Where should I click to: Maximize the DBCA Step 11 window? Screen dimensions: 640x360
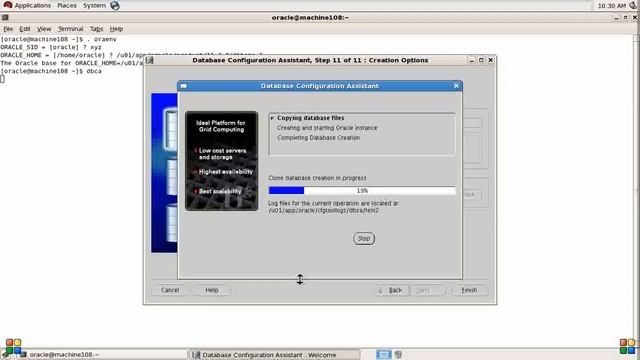click(x=481, y=60)
